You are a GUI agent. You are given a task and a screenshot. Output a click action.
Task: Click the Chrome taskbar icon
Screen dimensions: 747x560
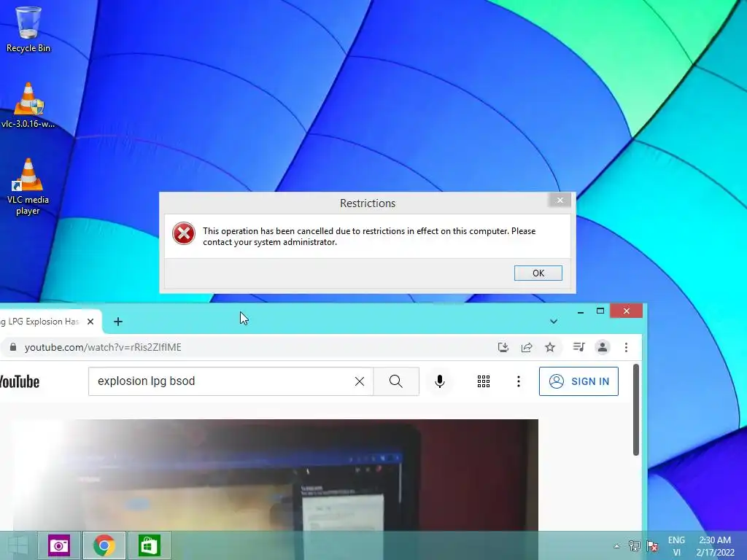[104, 545]
